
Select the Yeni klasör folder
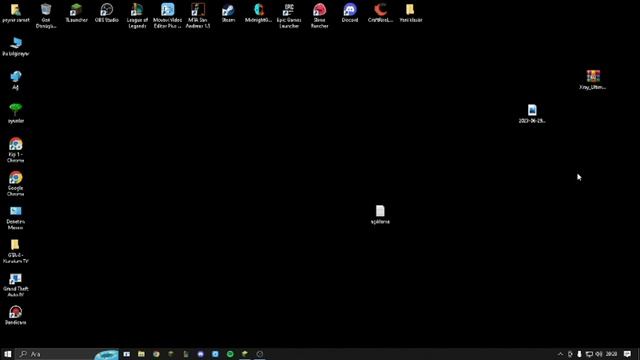(x=411, y=13)
